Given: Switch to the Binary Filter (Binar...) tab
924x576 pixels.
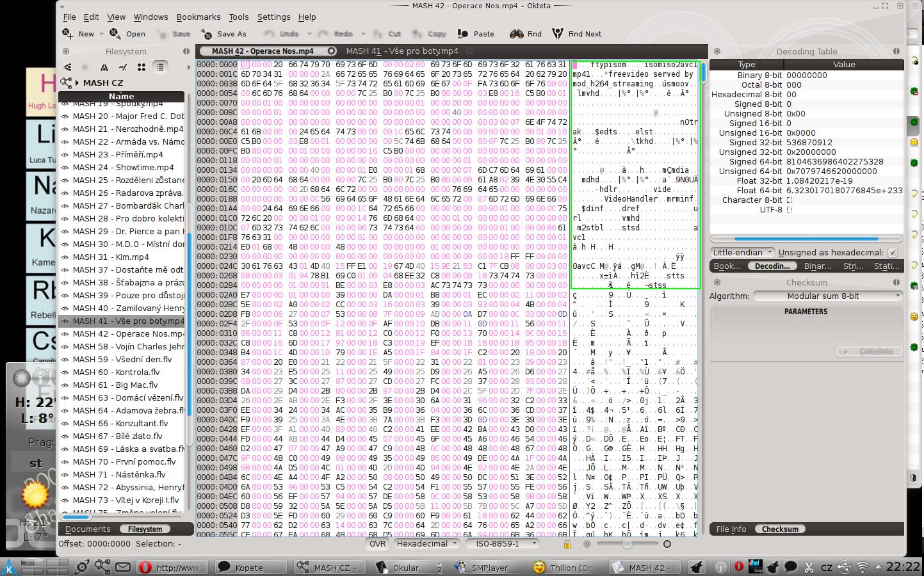Looking at the screenshot, I should coord(818,266).
